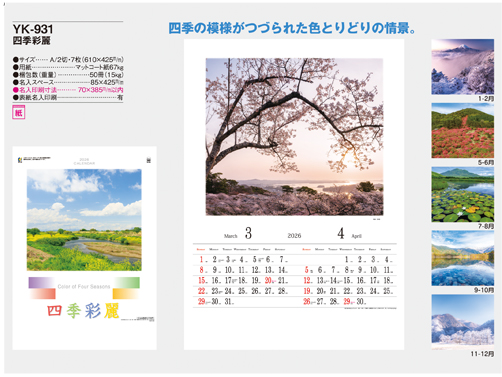
Task: Click the YK-931 product code heading
Action: (33, 29)
